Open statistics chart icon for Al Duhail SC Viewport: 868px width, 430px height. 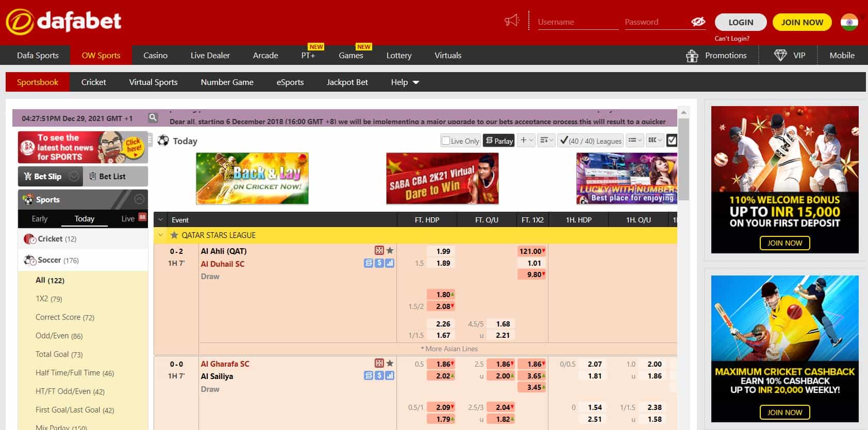click(390, 263)
